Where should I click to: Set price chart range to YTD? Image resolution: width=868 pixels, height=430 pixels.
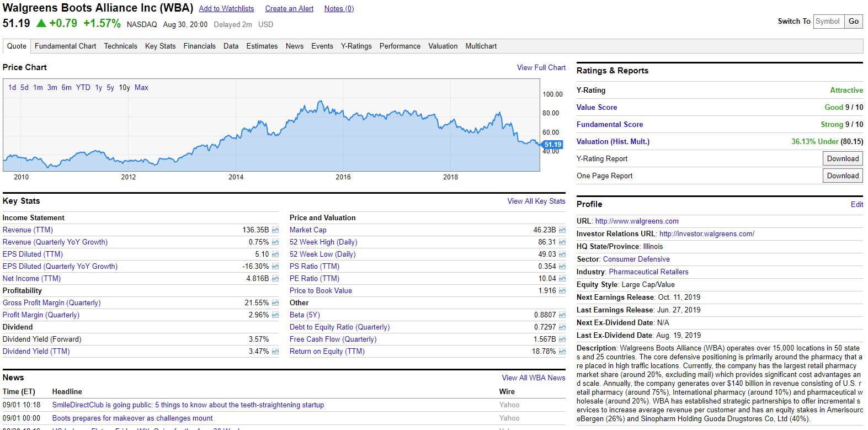[x=83, y=88]
